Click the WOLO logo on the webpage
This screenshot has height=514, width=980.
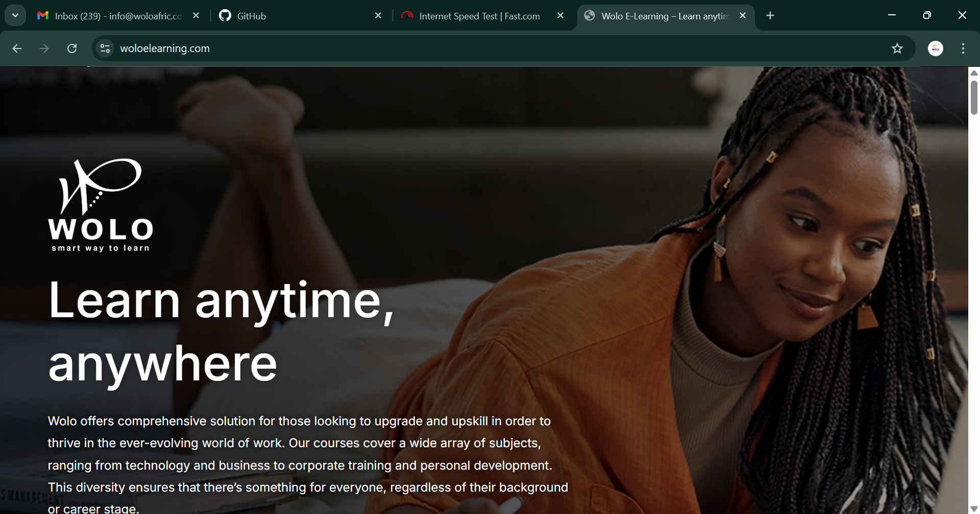[100, 203]
